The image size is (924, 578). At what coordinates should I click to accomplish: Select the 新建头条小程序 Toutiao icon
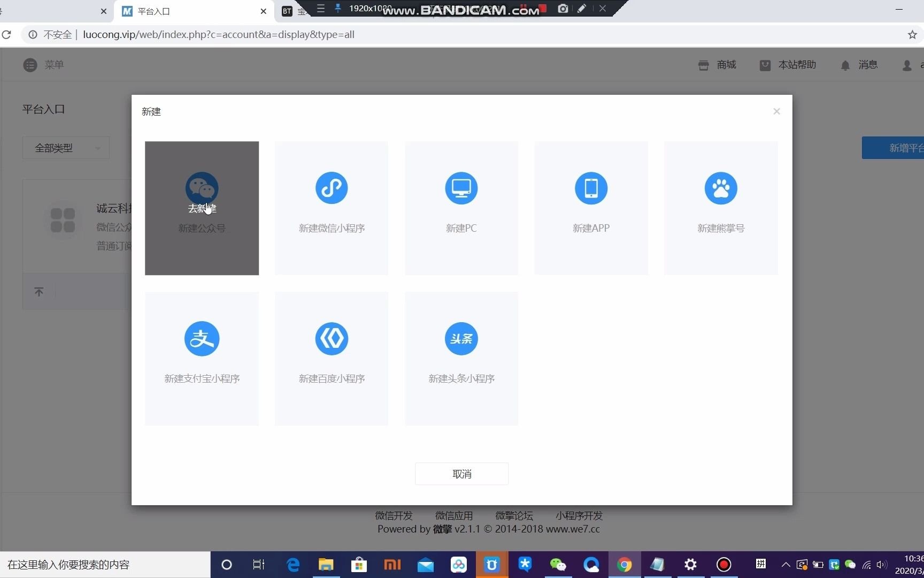click(x=461, y=338)
